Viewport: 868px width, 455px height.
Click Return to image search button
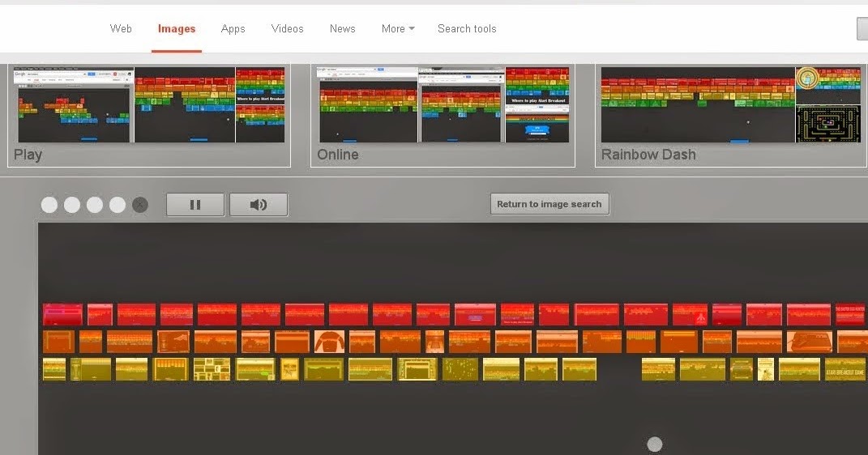tap(549, 204)
